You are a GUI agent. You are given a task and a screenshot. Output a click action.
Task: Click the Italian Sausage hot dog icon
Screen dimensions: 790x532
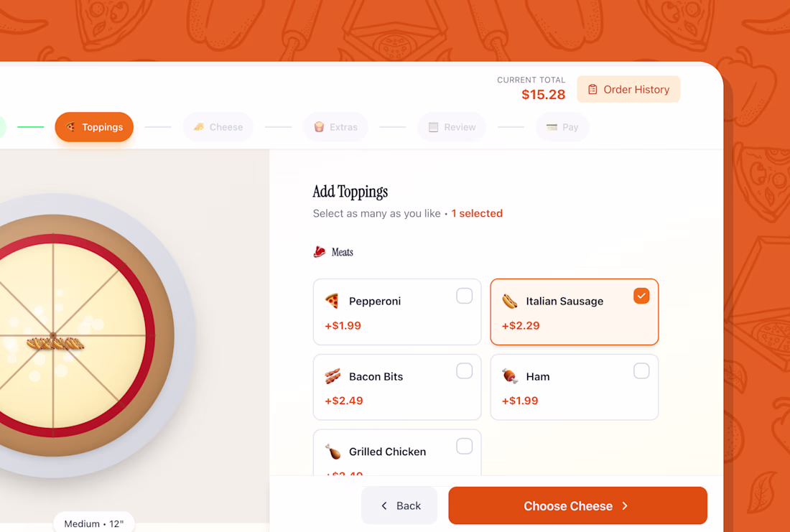click(509, 301)
